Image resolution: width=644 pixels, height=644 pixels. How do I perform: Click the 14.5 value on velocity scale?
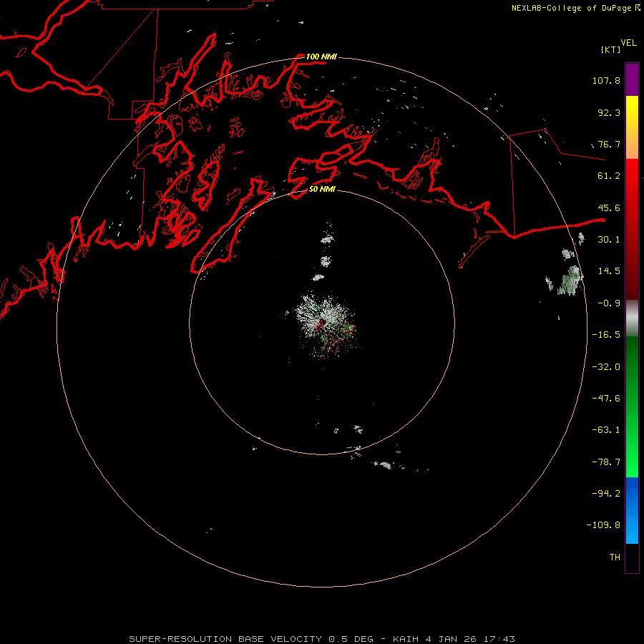click(609, 271)
